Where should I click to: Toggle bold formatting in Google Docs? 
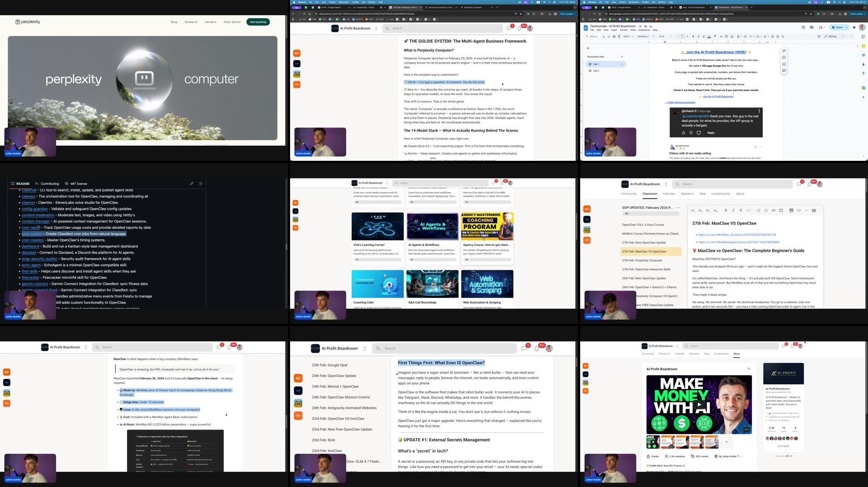[x=693, y=36]
